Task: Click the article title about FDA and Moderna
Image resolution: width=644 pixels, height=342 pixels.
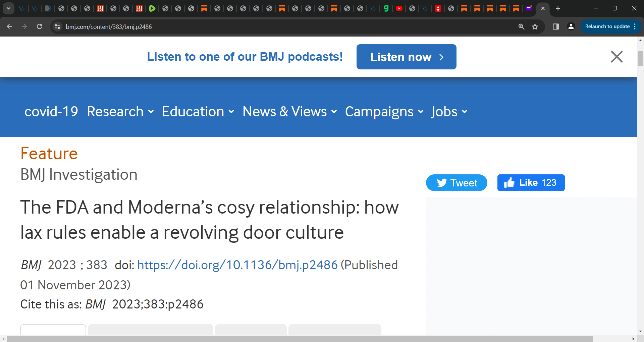Action: [x=210, y=220]
